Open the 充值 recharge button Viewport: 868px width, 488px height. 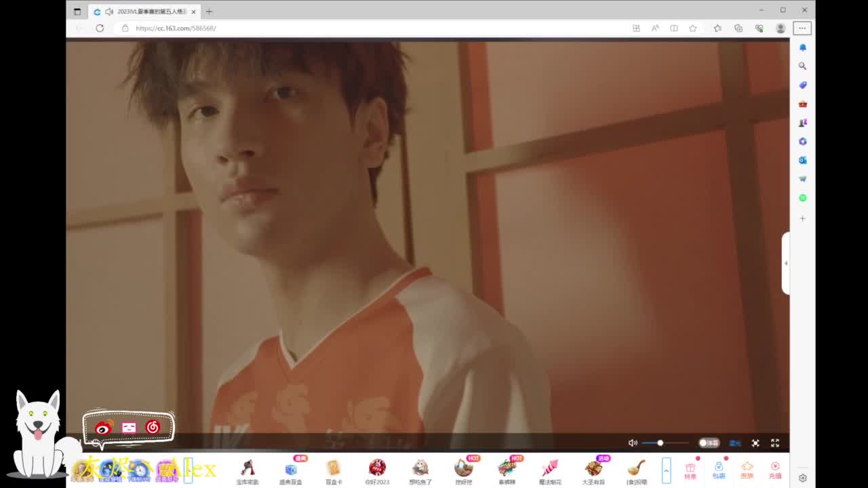click(775, 470)
